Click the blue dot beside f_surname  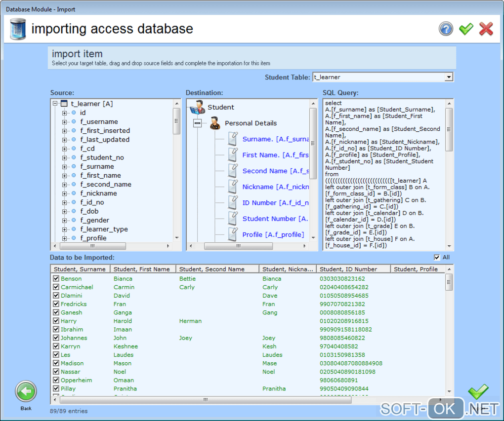(x=74, y=166)
